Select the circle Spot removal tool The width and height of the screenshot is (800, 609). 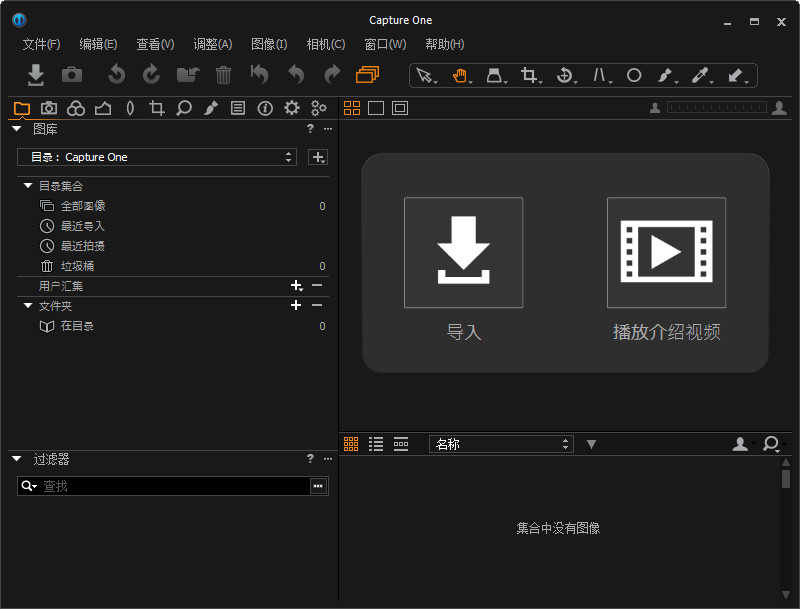634,75
